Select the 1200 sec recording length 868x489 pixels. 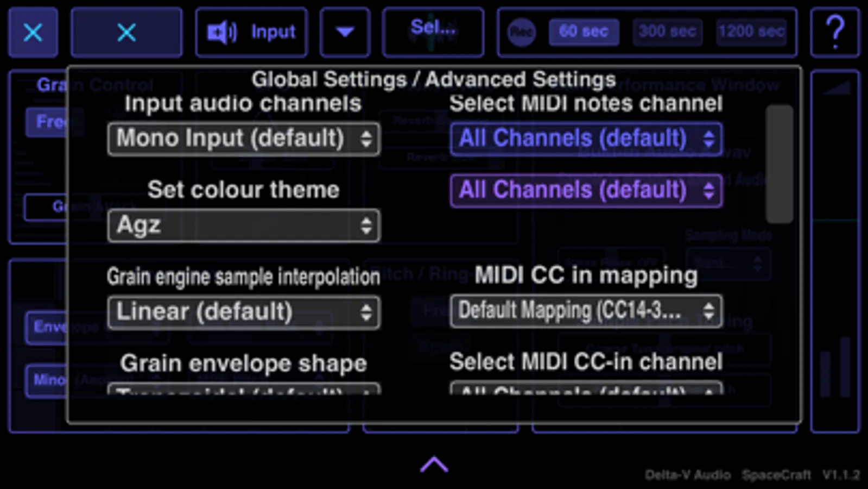tap(751, 32)
